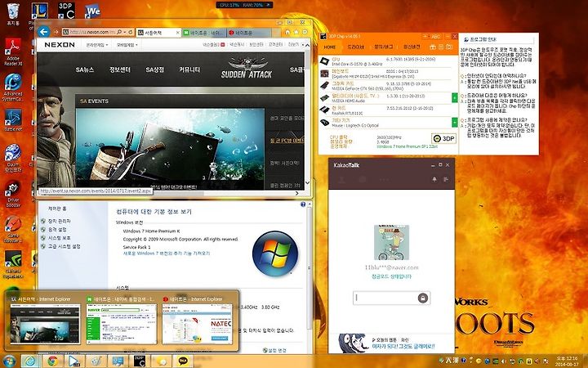
Task: Select HOME tab in 3DP Chip
Action: [x=330, y=47]
